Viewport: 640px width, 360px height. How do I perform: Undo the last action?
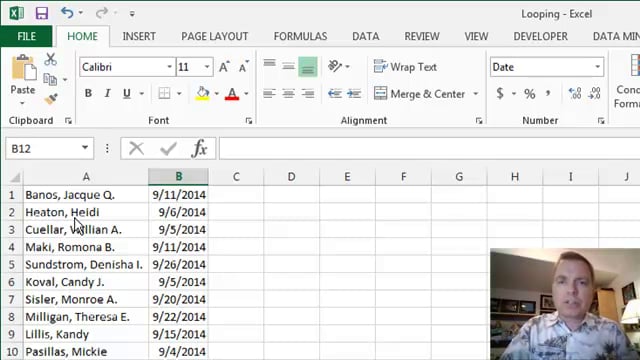click(x=67, y=13)
